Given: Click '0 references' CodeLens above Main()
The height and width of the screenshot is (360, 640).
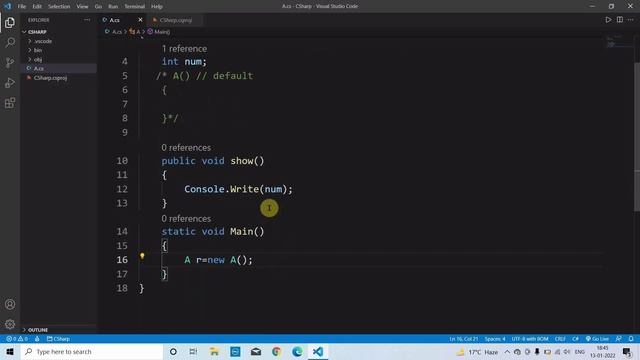Looking at the screenshot, I should point(186,218).
